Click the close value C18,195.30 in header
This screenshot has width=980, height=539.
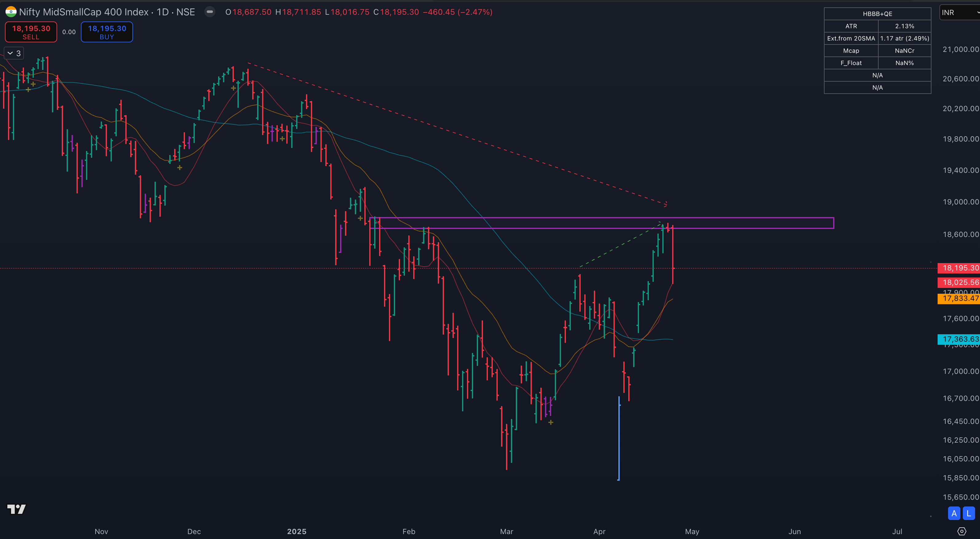[x=396, y=12]
